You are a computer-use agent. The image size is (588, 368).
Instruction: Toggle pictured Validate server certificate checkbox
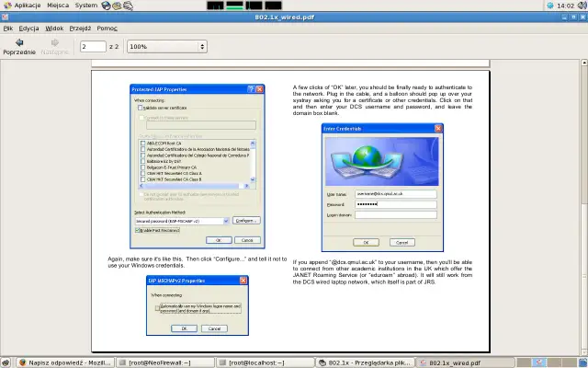(141, 108)
